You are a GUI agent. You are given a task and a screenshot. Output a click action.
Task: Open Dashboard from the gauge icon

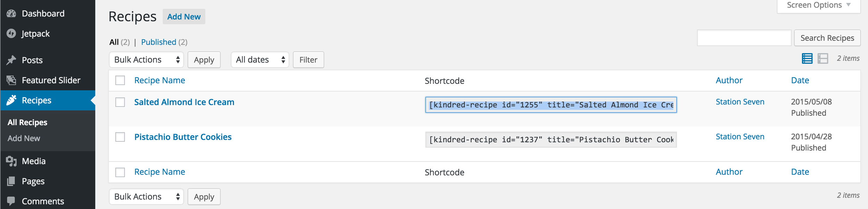11,14
